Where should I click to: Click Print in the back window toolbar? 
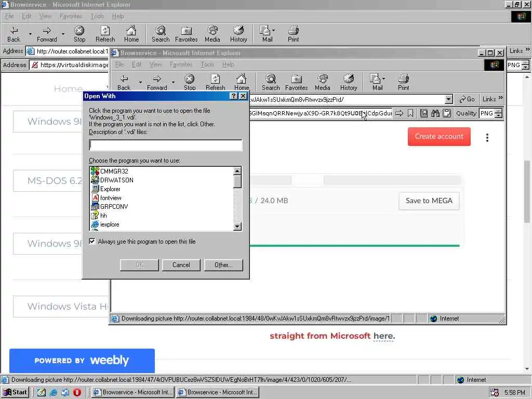tap(293, 34)
